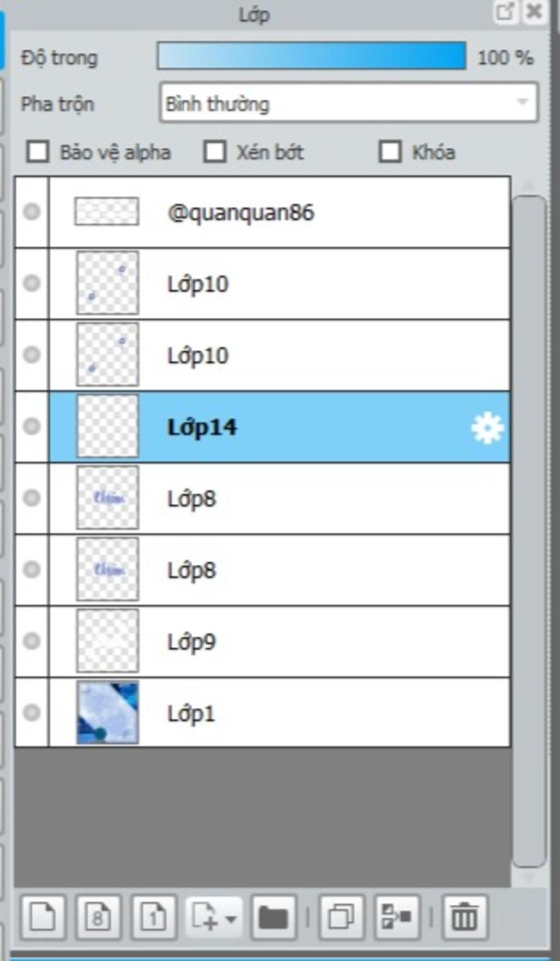Screen dimensions: 560x961
Task: Undock the Lớp panel with the pop-out icon
Action: 505,11
